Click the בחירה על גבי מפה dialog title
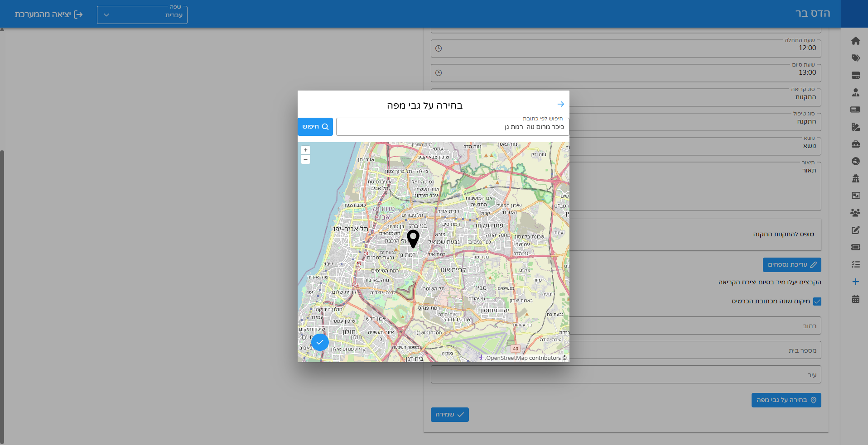 pos(424,105)
